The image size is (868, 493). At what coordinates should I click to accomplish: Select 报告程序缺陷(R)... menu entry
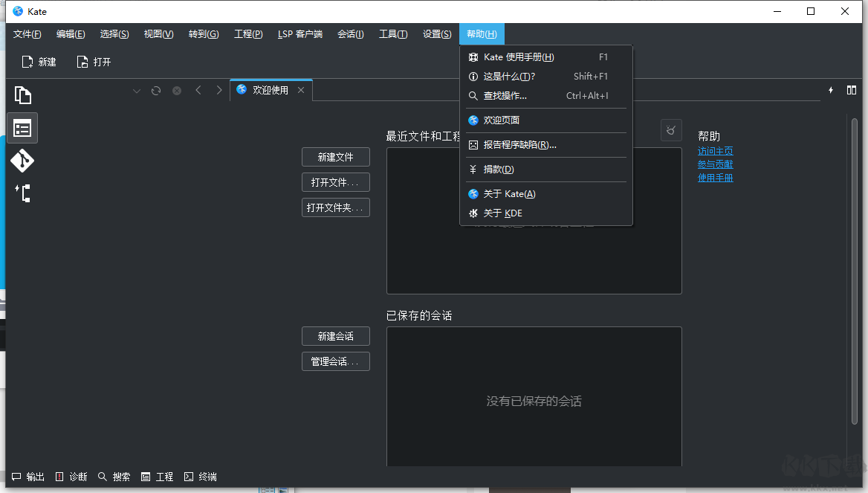pyautogui.click(x=519, y=145)
